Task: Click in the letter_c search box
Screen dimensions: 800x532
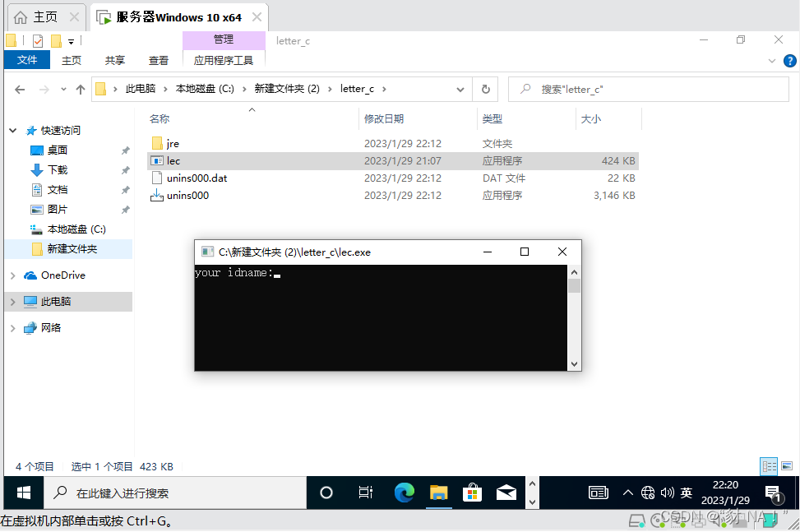Action: (648, 88)
